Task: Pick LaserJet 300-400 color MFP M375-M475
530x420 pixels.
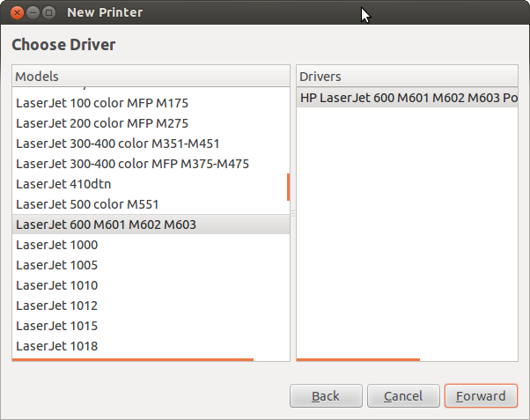Action: coord(132,164)
